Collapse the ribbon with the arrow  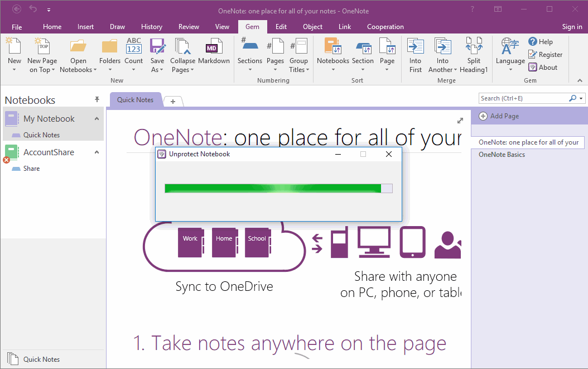[580, 80]
